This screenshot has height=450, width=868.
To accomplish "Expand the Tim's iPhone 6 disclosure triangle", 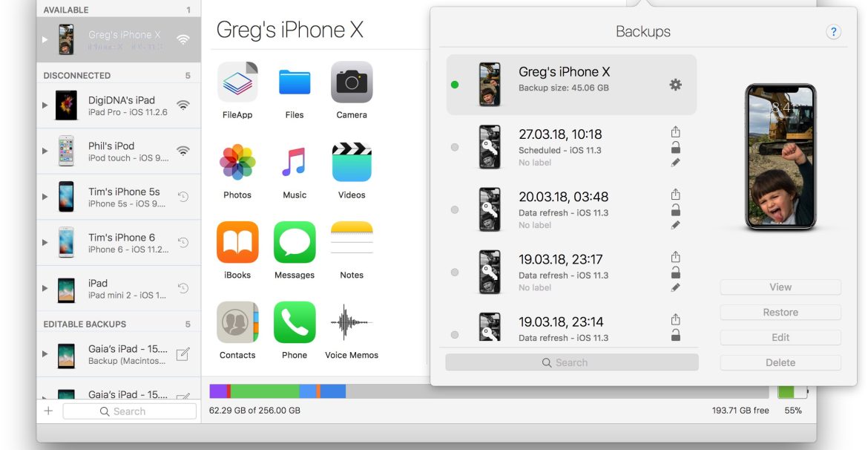I will click(45, 242).
